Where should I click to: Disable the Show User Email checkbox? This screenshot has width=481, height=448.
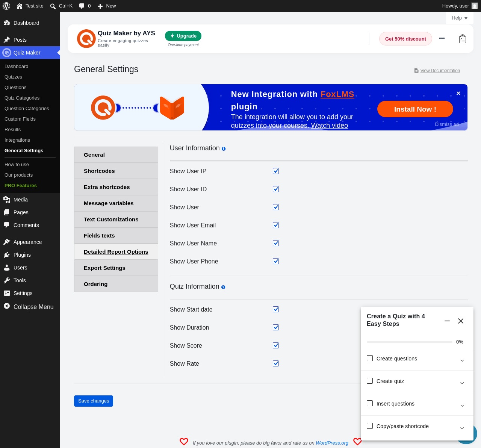276,225
